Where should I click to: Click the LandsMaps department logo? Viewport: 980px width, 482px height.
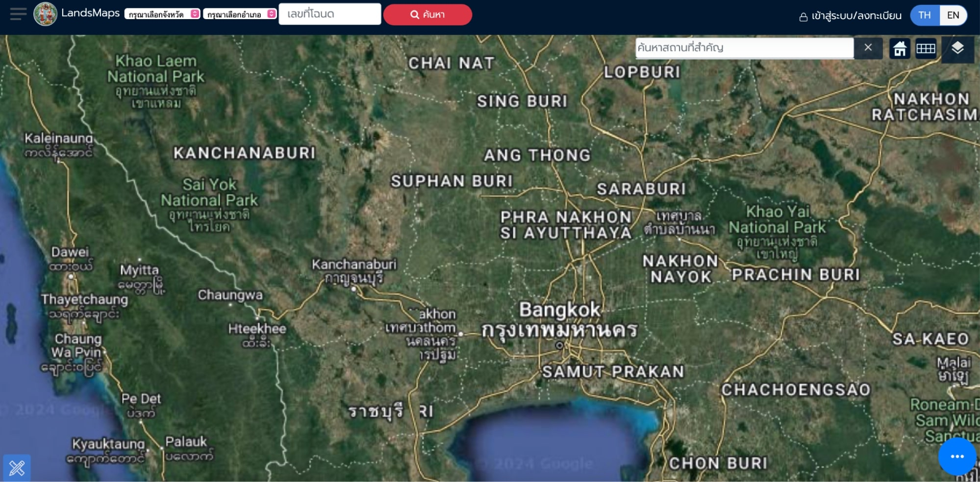point(45,14)
